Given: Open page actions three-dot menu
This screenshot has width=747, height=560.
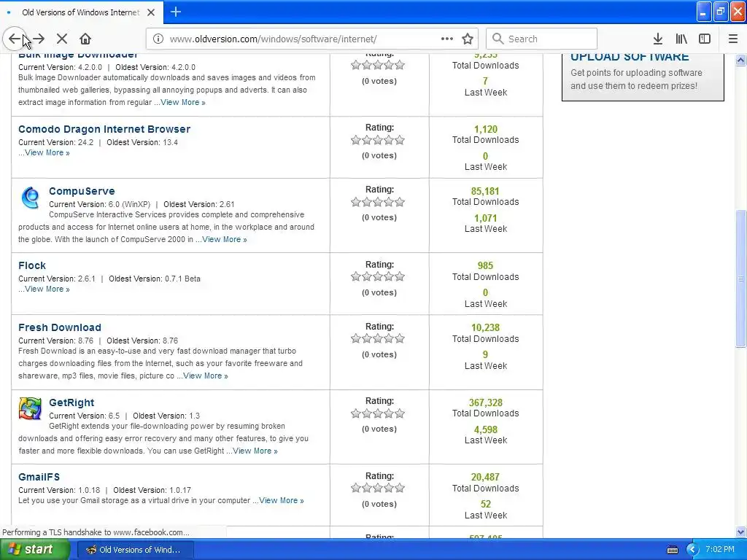Looking at the screenshot, I should tap(447, 39).
